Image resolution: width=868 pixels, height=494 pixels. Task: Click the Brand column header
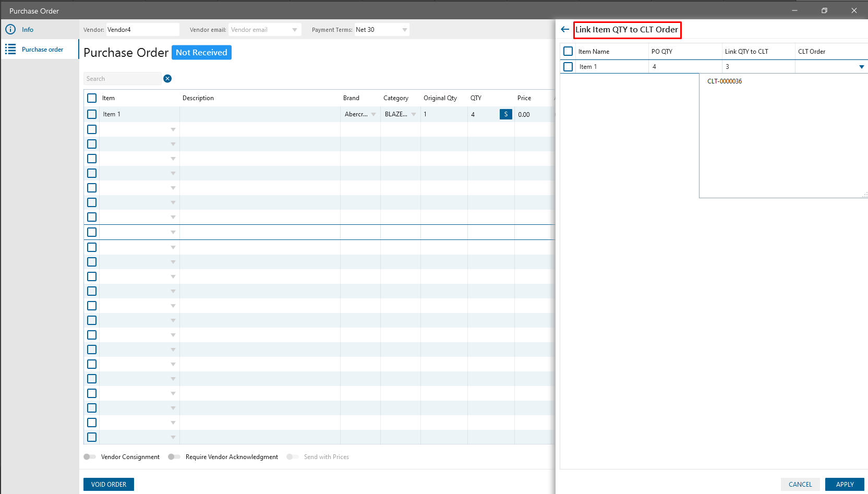(351, 98)
